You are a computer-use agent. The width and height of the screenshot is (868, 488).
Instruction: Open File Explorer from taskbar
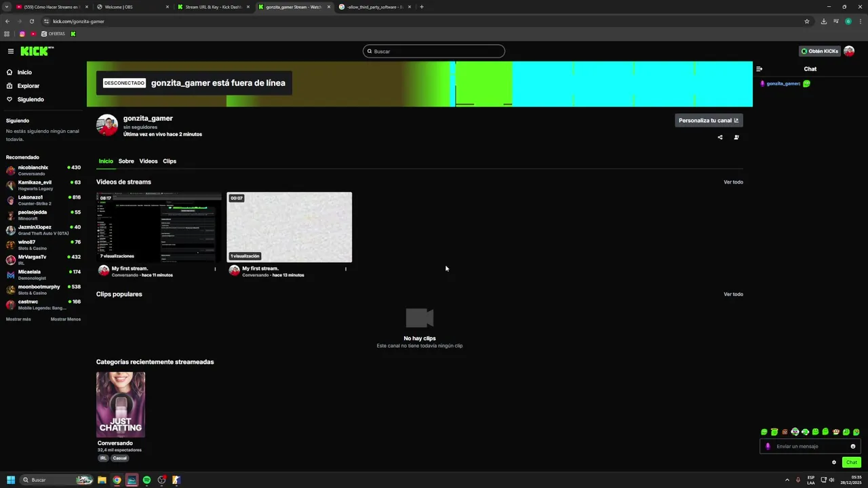coord(102,480)
